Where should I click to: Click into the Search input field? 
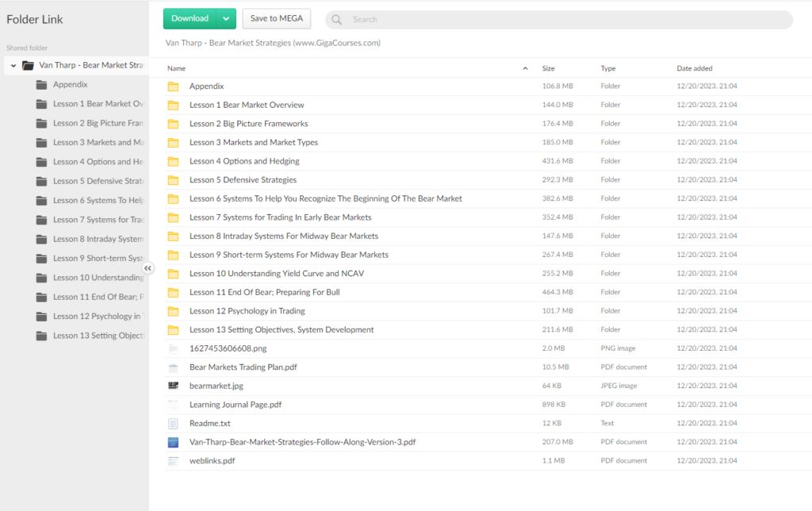tap(555, 19)
